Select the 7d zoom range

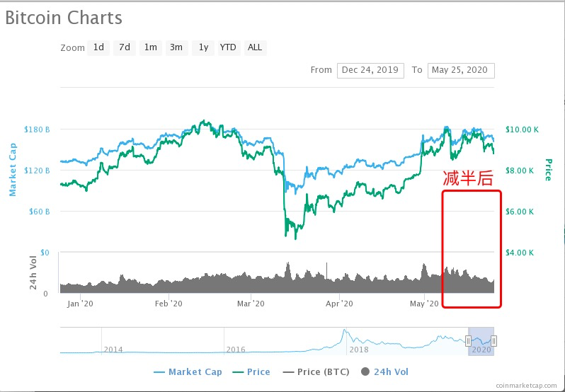click(125, 47)
